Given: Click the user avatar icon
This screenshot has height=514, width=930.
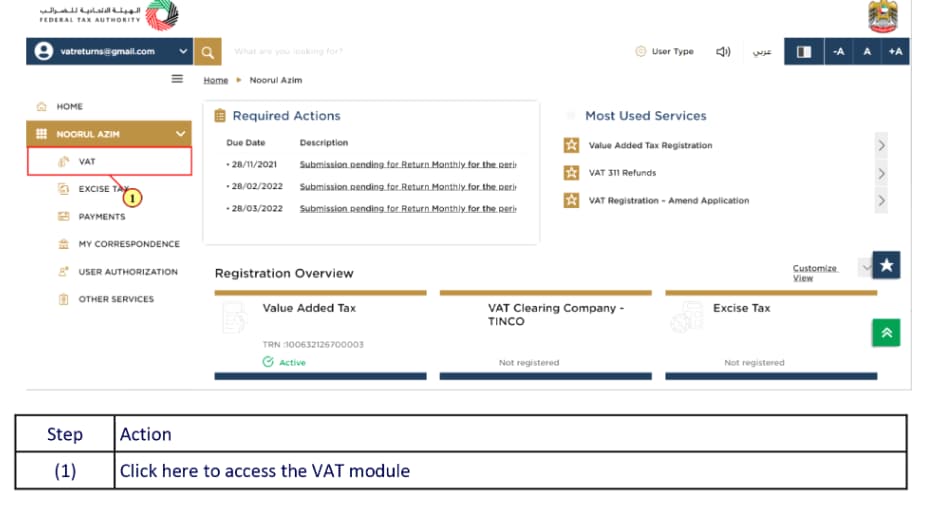Looking at the screenshot, I should pos(43,52).
